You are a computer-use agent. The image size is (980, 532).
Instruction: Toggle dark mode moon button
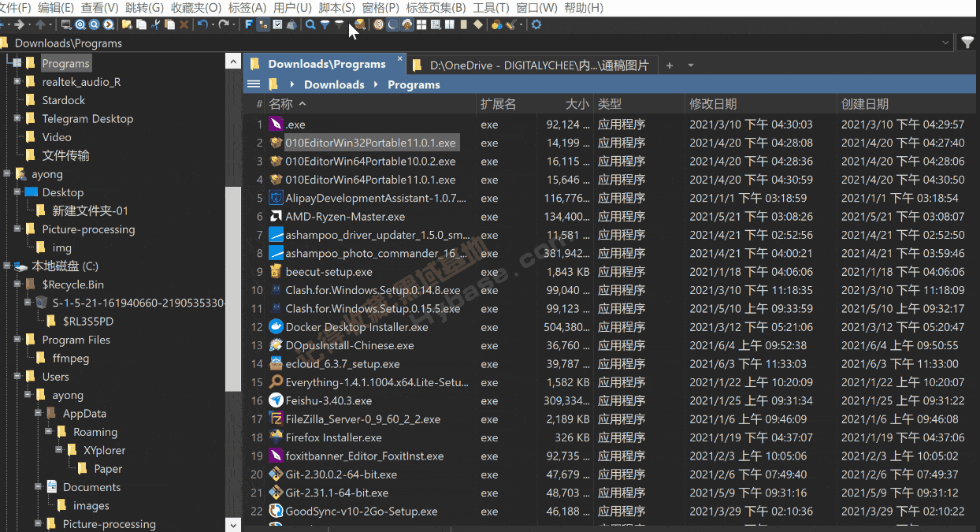392,24
